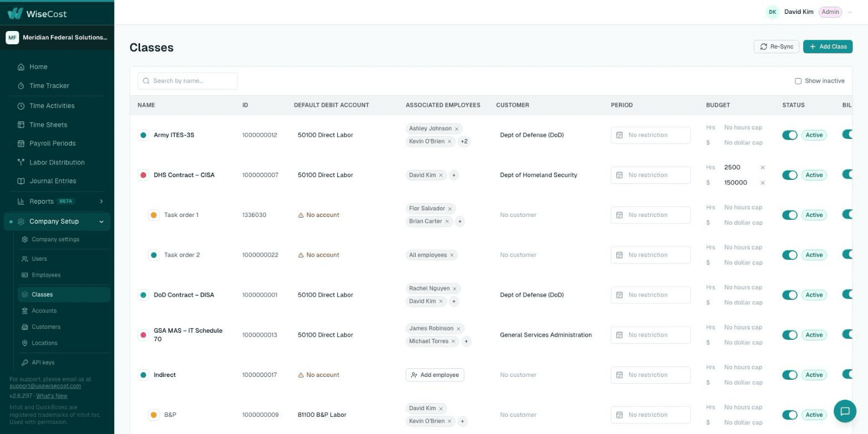Add another employee to GSA MAS row
The width and height of the screenshot is (868, 434).
(x=466, y=342)
